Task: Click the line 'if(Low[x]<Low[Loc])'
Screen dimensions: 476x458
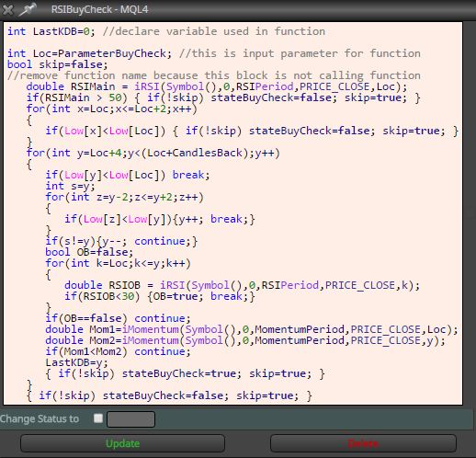Action: click(x=252, y=131)
